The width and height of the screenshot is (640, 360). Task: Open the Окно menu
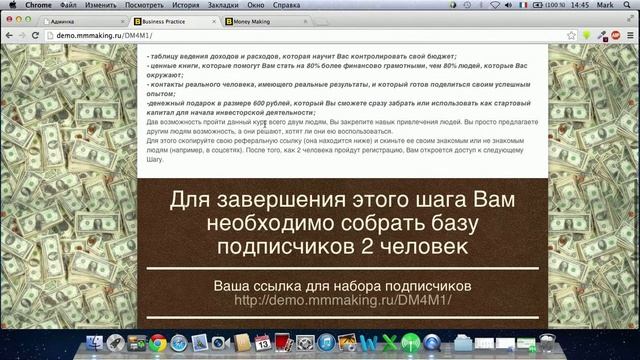click(x=256, y=5)
